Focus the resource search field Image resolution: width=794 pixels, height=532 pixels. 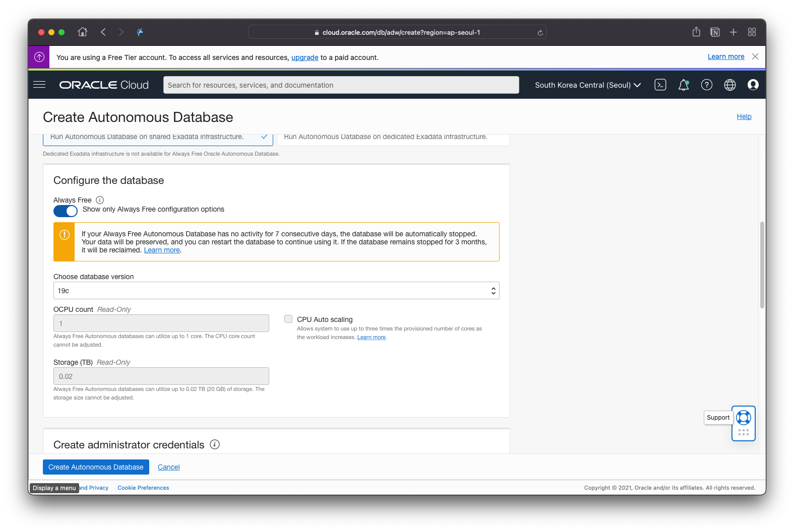point(341,85)
